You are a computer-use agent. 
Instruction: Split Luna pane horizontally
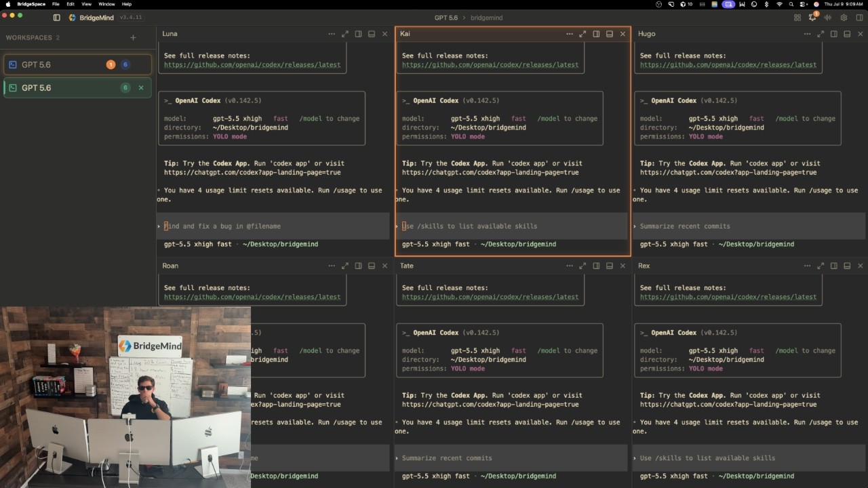[x=372, y=34]
